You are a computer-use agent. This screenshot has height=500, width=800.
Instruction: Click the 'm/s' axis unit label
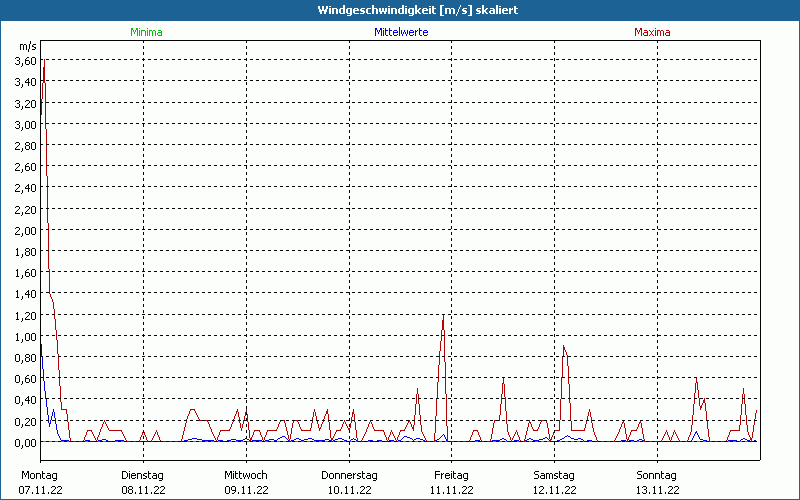point(28,46)
